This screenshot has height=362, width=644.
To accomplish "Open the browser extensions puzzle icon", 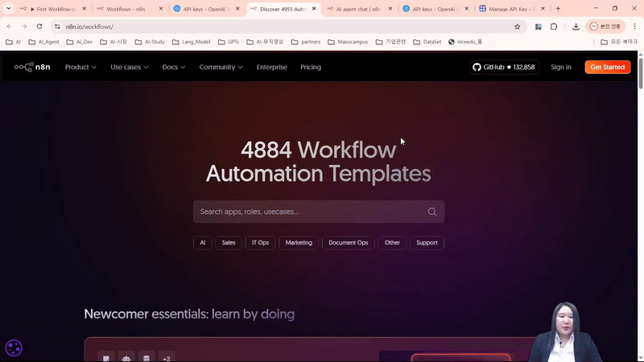I will coord(554,27).
